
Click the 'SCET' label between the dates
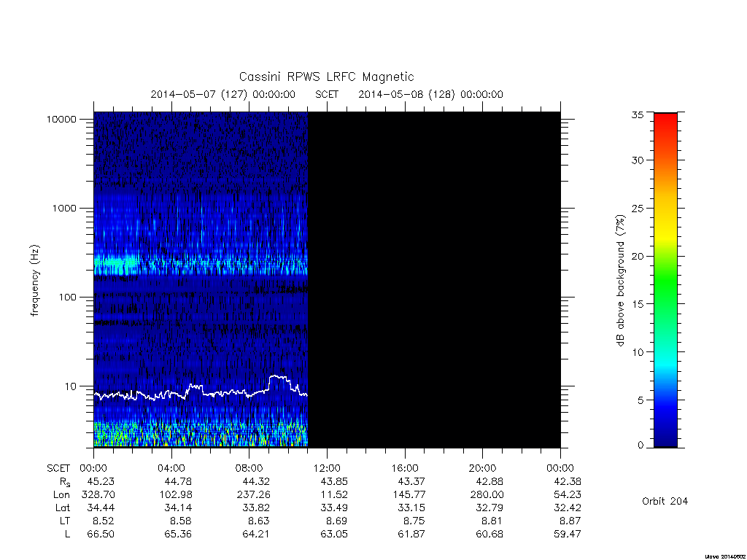(327, 94)
